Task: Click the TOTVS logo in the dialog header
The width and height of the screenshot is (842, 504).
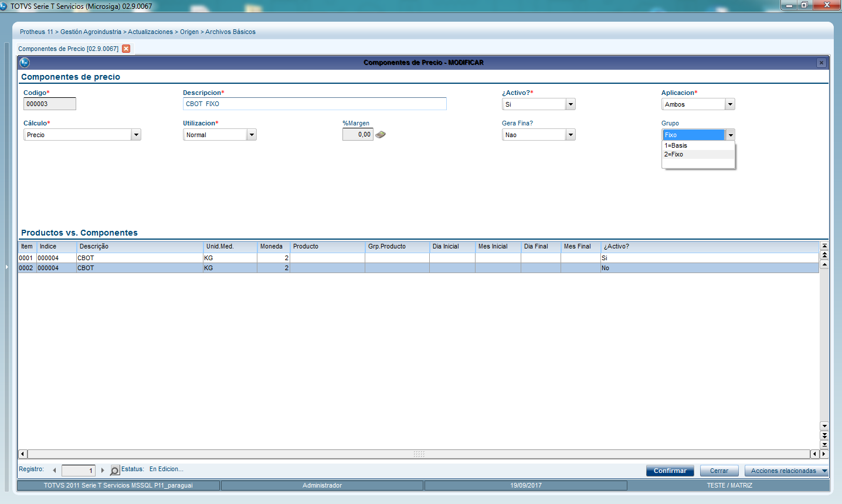Action: 25,62
